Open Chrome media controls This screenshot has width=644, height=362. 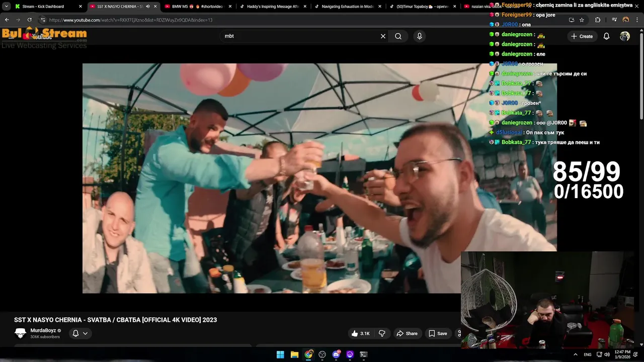614,20
